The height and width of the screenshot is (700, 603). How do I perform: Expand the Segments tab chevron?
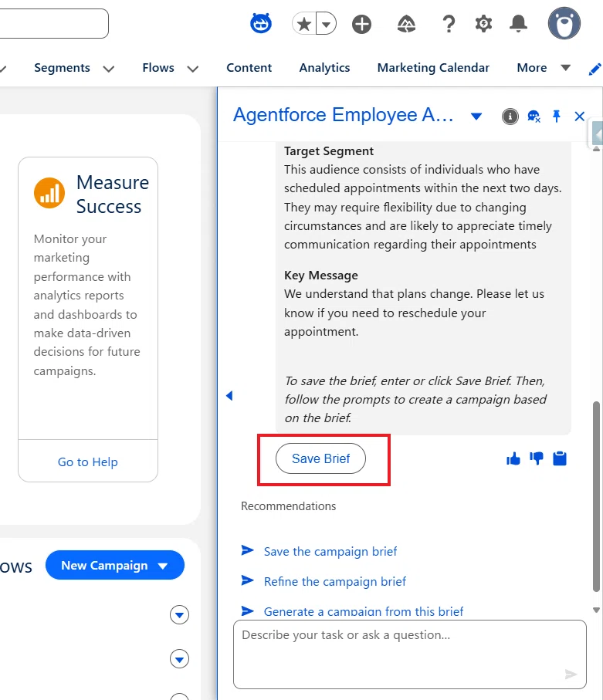pos(109,69)
